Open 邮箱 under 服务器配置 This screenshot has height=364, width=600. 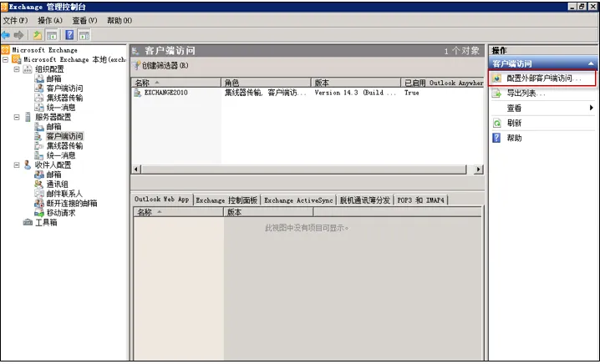tap(53, 127)
